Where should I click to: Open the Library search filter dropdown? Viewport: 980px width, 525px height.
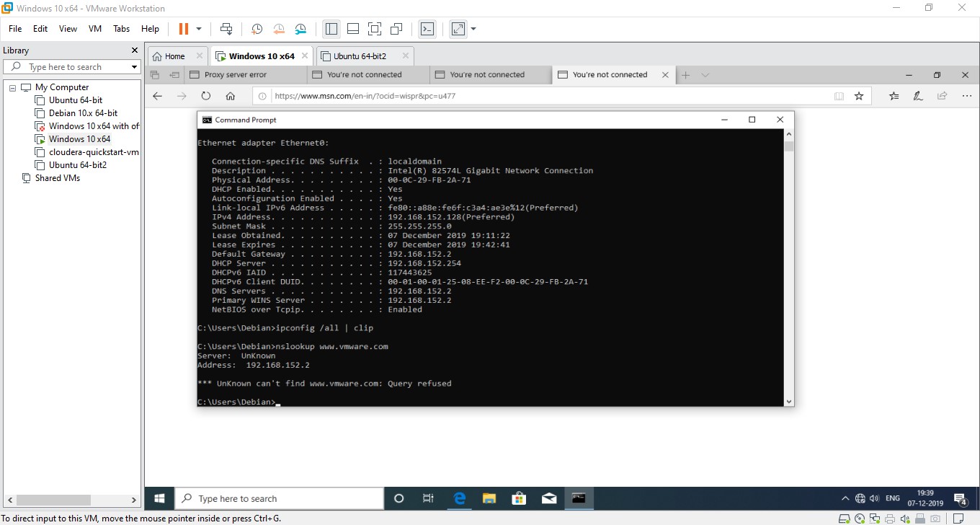134,67
